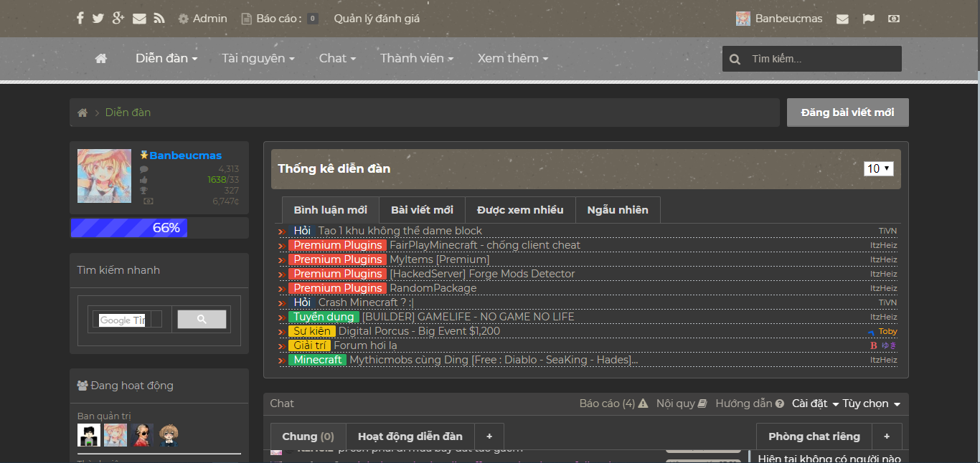The height and width of the screenshot is (463, 980).
Task: Click the Giải trí prefix tag
Action: (x=310, y=345)
